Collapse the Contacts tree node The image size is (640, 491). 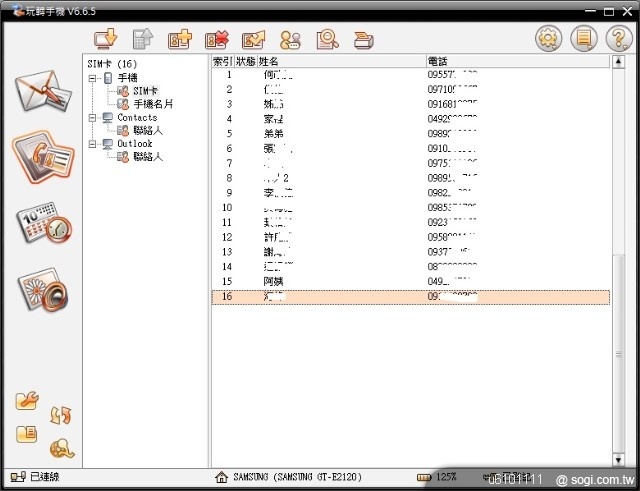(93, 118)
